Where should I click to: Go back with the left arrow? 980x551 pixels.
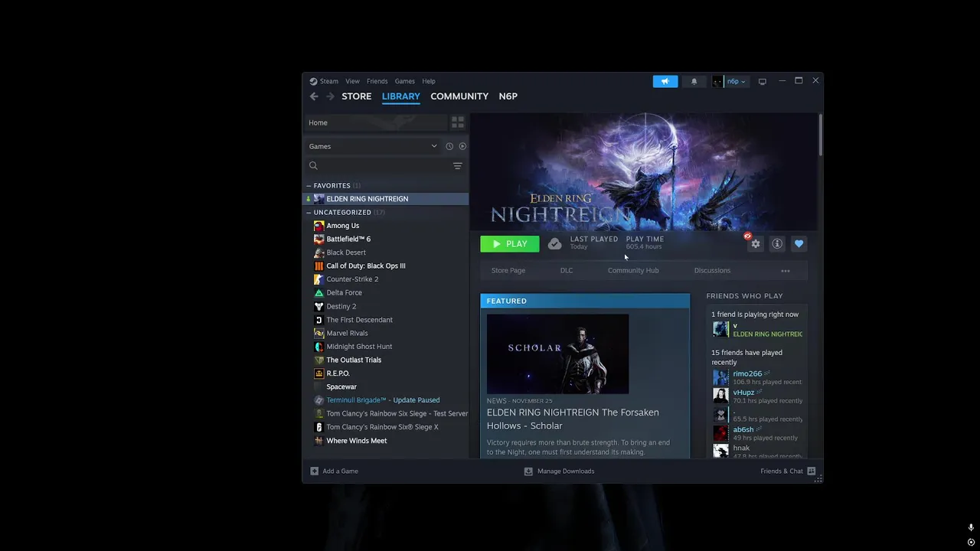(314, 96)
